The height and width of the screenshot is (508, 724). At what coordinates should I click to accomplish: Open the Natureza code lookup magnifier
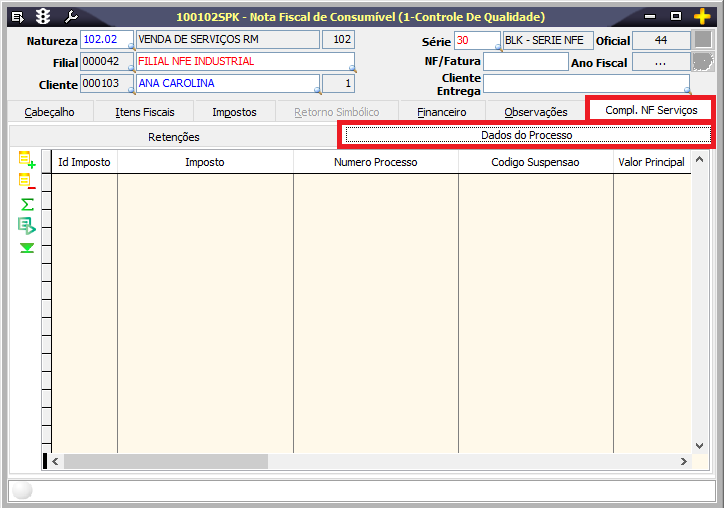[x=131, y=47]
